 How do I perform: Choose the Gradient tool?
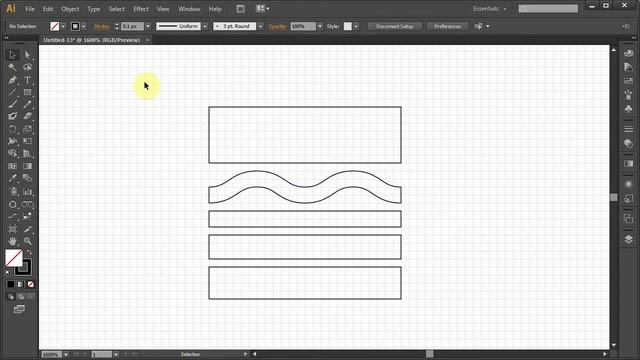(27, 166)
